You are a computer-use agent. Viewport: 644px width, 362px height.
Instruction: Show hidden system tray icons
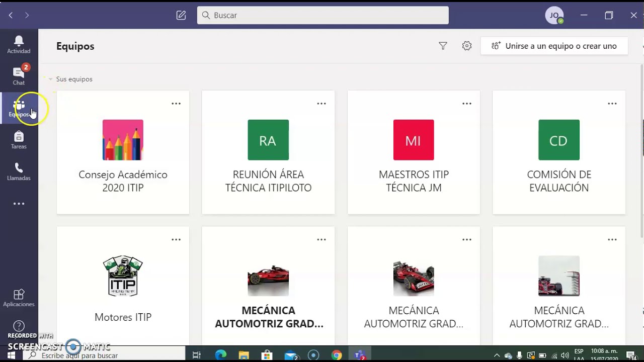pyautogui.click(x=497, y=355)
